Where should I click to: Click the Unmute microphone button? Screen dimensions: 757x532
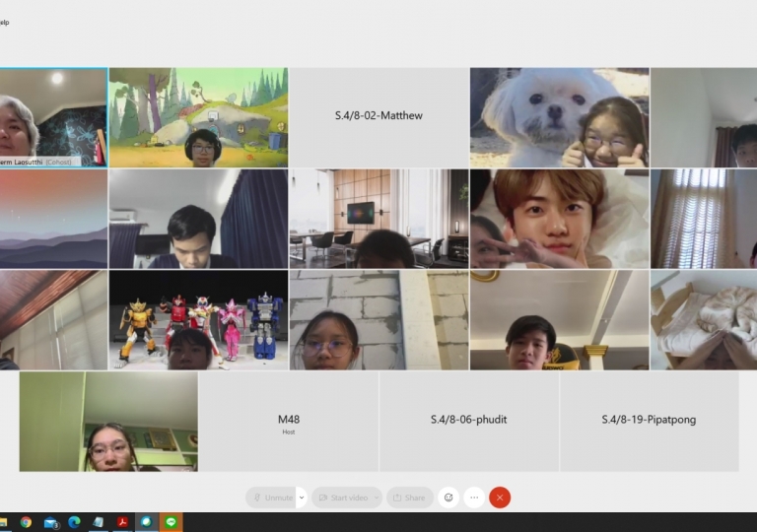tap(271, 498)
